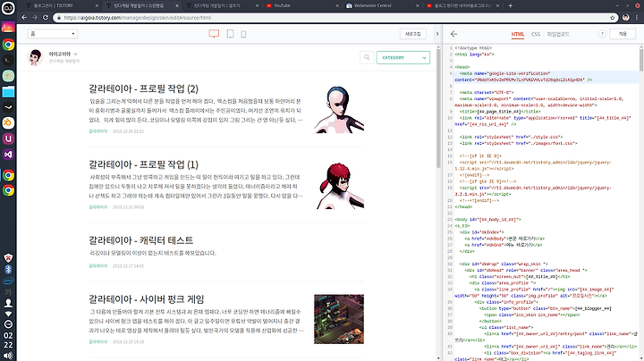The height and width of the screenshot is (361, 644).
Task: Open post 갈라테이아 - 캐릭터 테스트
Action: point(141,240)
